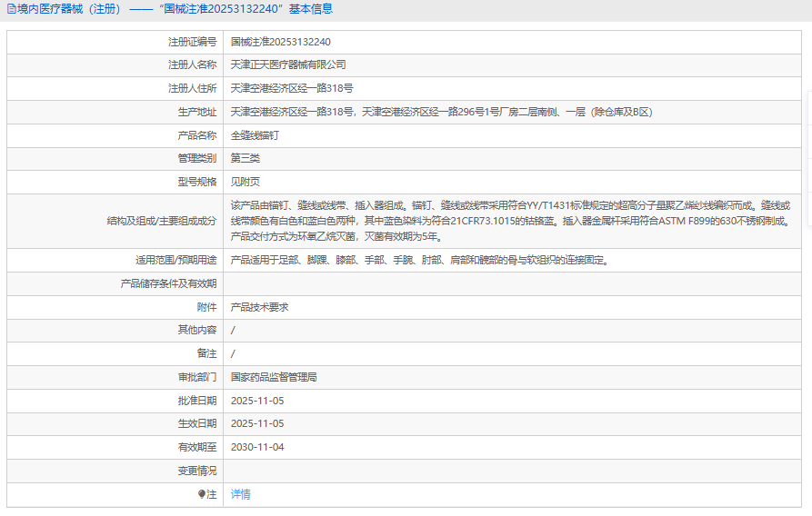Click expiry date 2030-11-04
This screenshot has height=516, width=812.
[x=257, y=447]
